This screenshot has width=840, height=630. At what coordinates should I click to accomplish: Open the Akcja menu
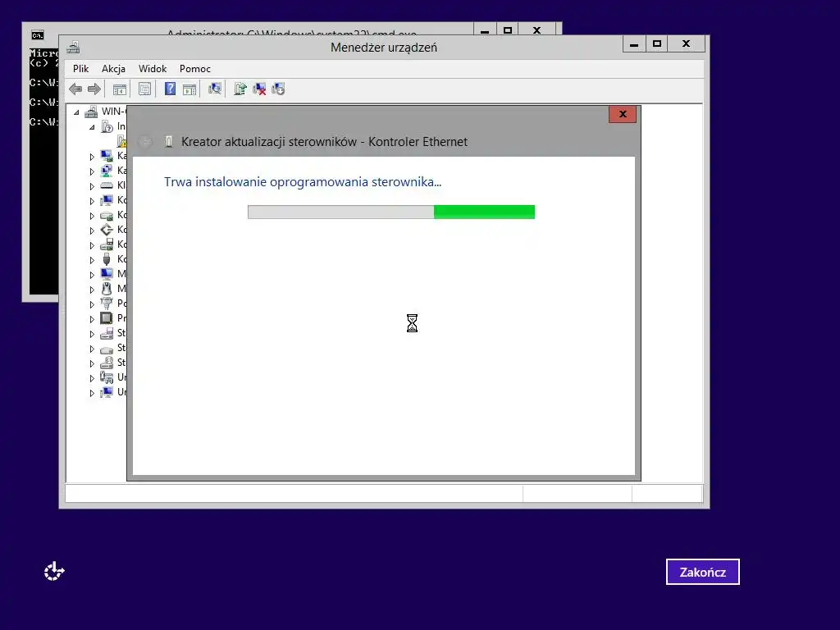[x=113, y=69]
